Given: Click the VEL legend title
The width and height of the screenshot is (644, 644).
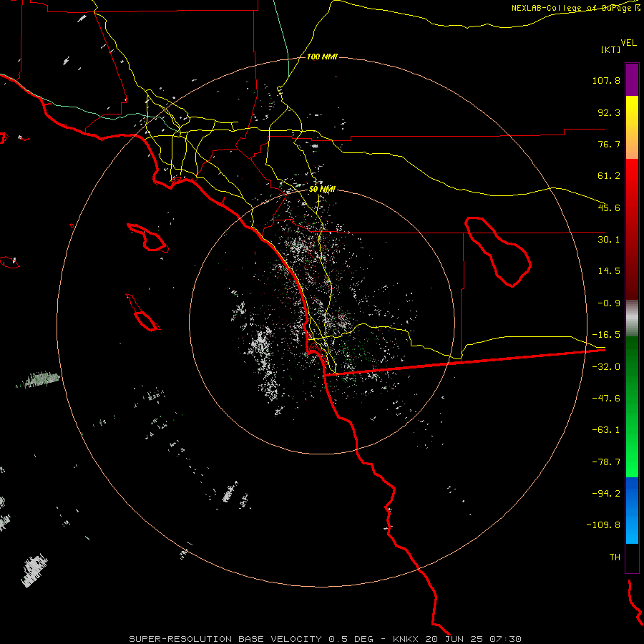Looking at the screenshot, I should [628, 43].
